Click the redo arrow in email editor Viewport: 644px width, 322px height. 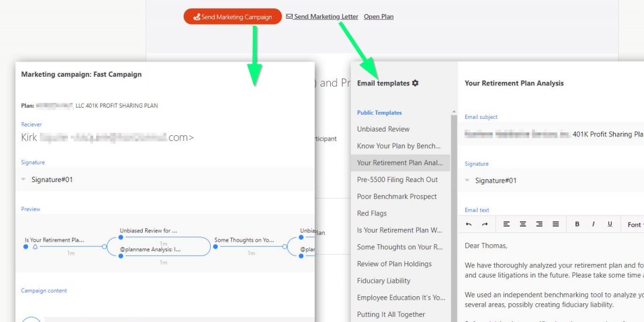tap(485, 224)
